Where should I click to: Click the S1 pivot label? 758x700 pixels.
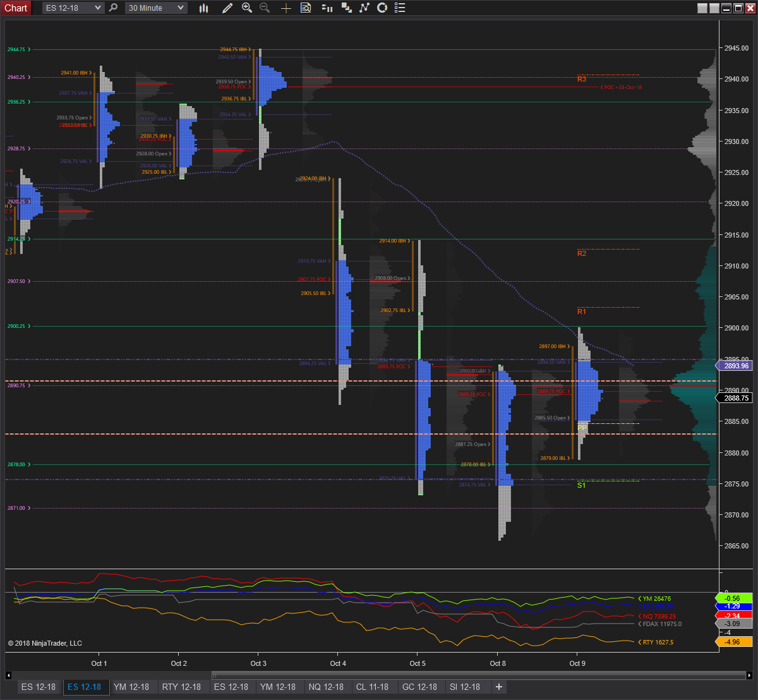click(x=582, y=485)
